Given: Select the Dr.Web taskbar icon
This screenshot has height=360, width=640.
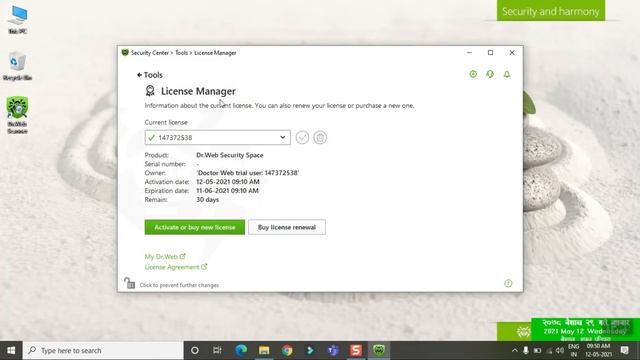Looking at the screenshot, I should click(379, 350).
